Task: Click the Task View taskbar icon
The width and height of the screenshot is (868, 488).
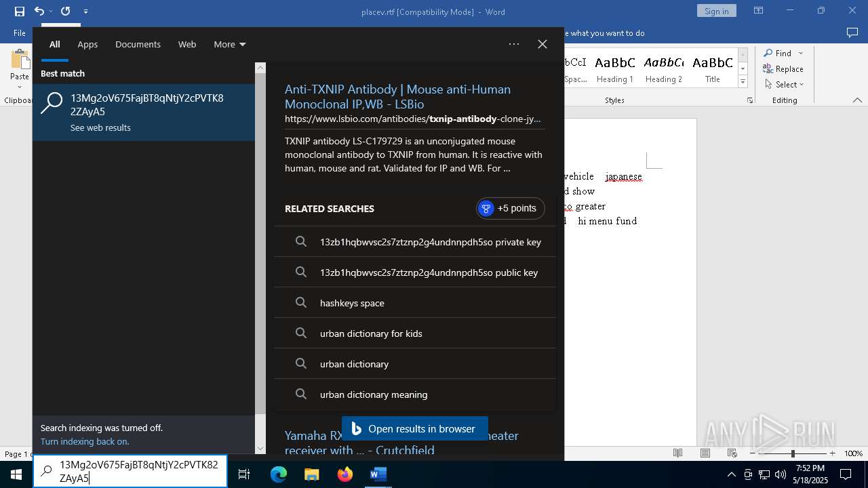Action: (x=244, y=474)
